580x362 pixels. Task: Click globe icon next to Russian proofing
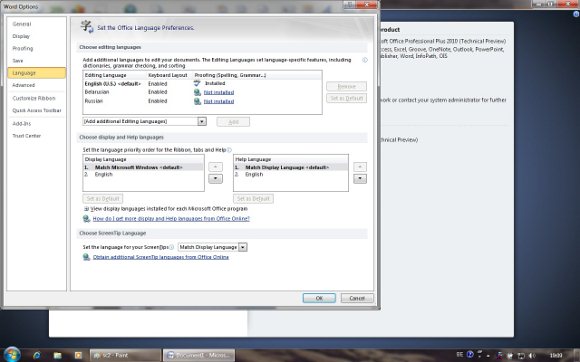(x=197, y=101)
